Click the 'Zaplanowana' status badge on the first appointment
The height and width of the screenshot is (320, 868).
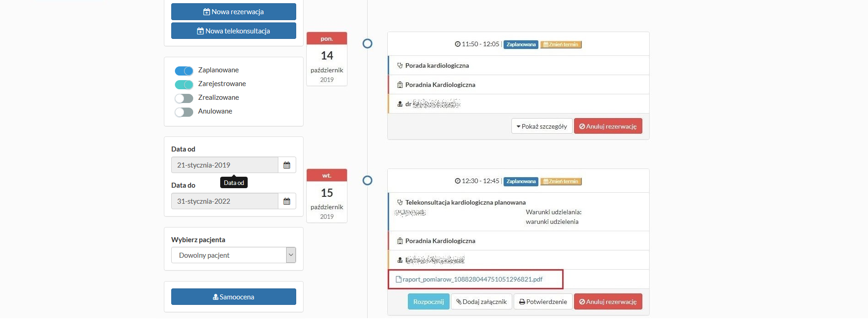[521, 44]
